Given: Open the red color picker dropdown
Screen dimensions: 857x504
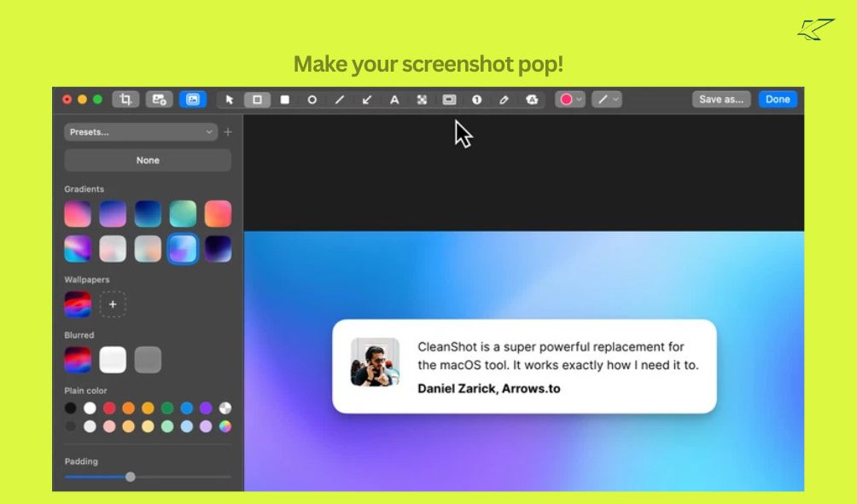Looking at the screenshot, I should [570, 100].
